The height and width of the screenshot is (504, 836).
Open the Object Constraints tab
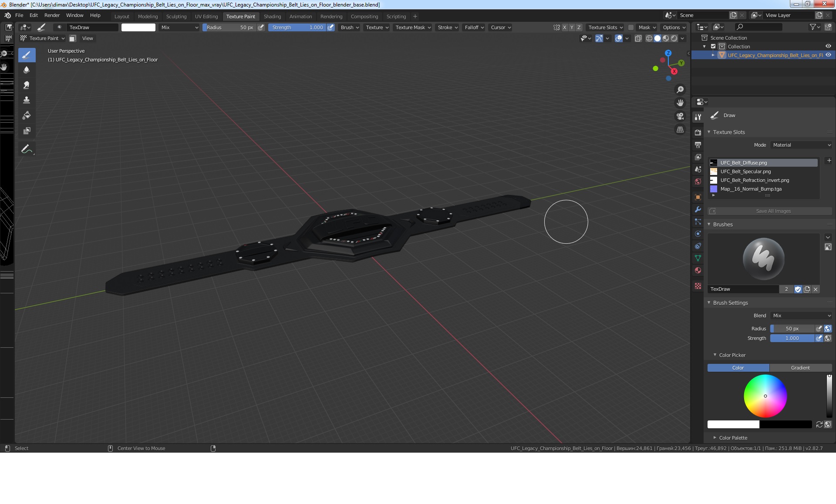point(698,246)
